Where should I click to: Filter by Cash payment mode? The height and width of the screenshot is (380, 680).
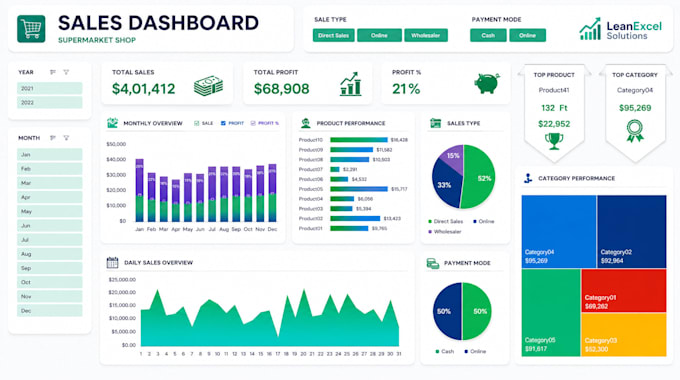pyautogui.click(x=488, y=36)
